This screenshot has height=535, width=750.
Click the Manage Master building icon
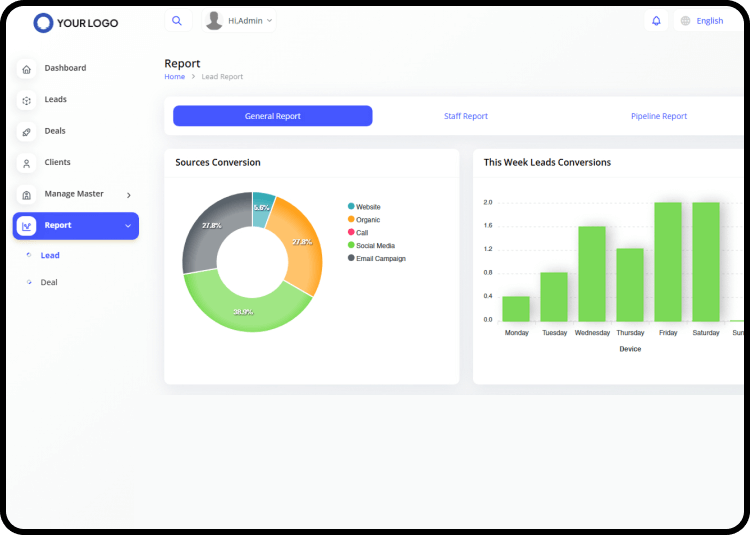click(x=26, y=195)
